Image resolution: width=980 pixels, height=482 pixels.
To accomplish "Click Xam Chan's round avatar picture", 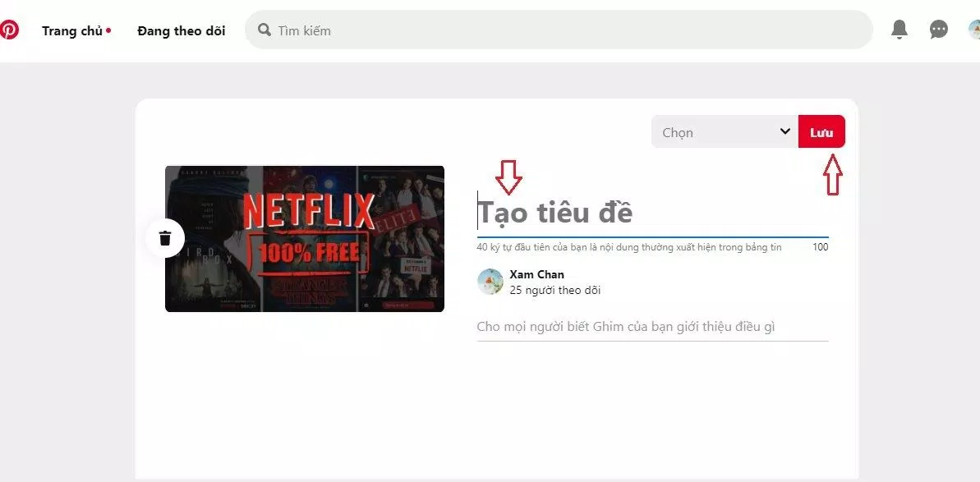I will click(x=490, y=282).
